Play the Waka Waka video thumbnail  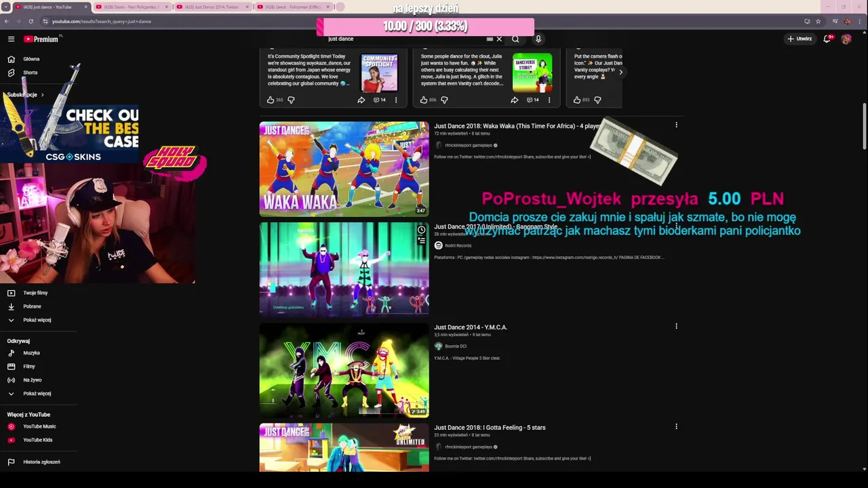344,169
